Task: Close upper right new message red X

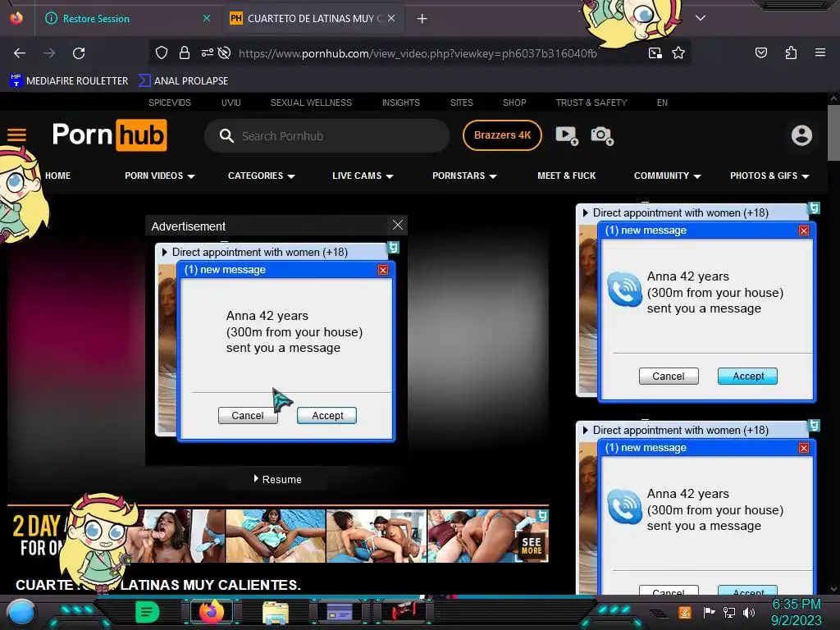Action: (x=804, y=231)
